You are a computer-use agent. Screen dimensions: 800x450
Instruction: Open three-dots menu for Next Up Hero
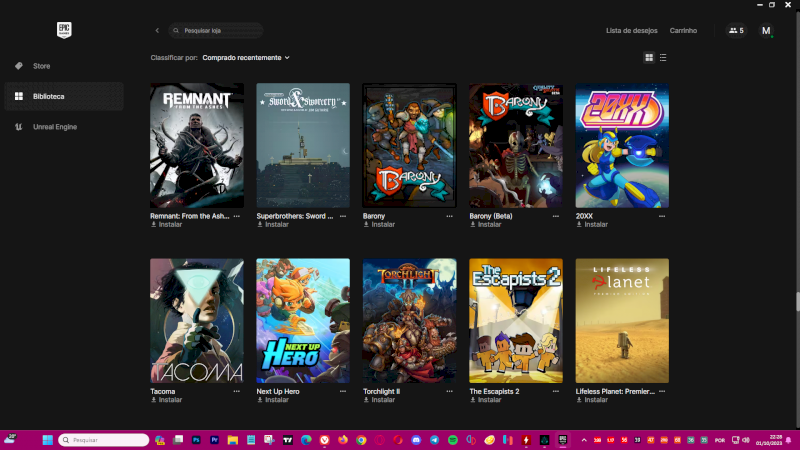[x=343, y=391]
